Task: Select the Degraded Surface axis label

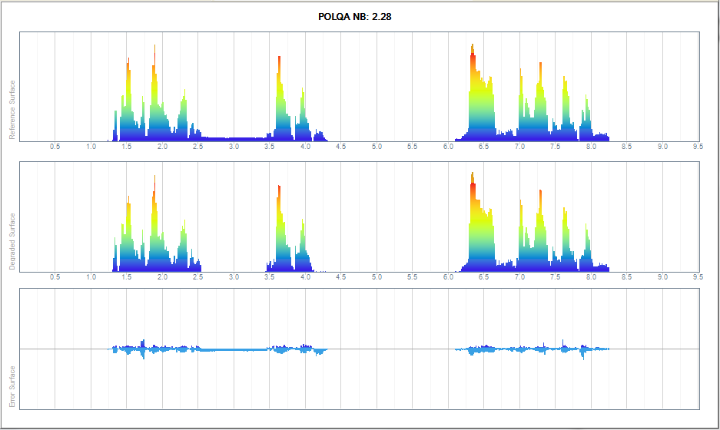Action: pyautogui.click(x=13, y=240)
